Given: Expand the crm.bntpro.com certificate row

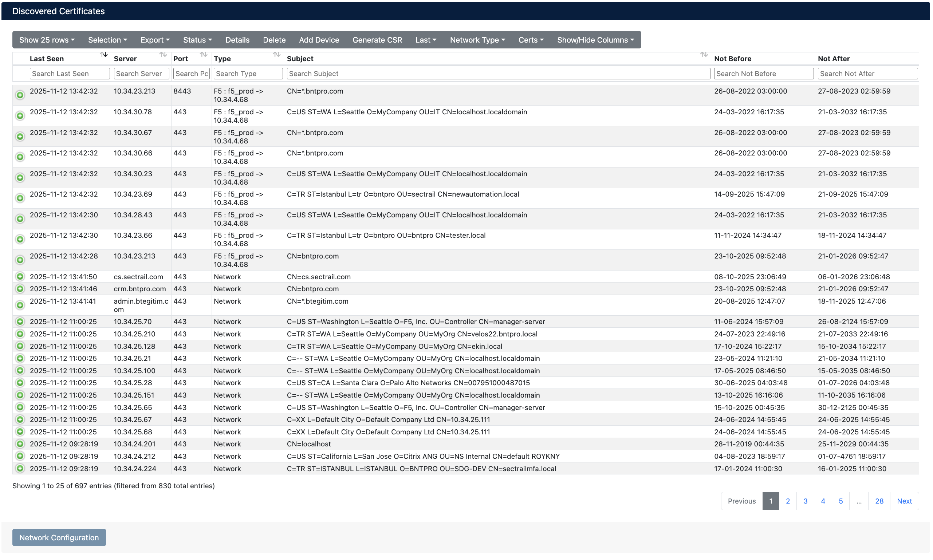Looking at the screenshot, I should [x=20, y=289].
